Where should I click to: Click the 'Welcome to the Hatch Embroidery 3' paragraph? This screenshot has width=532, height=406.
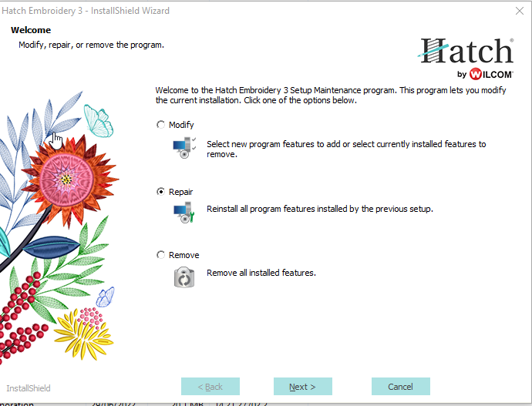331,96
